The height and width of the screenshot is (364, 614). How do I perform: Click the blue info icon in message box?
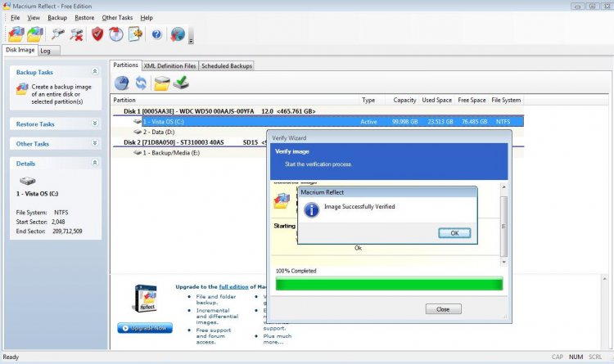[311, 210]
